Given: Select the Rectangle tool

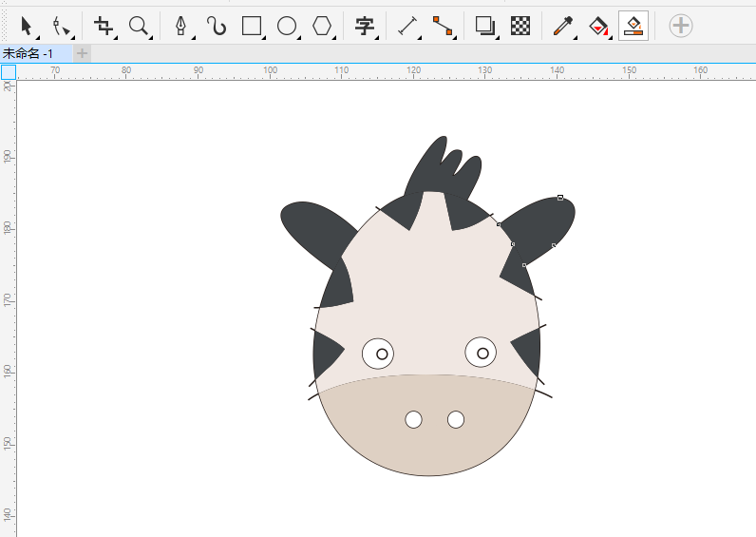Looking at the screenshot, I should (252, 26).
